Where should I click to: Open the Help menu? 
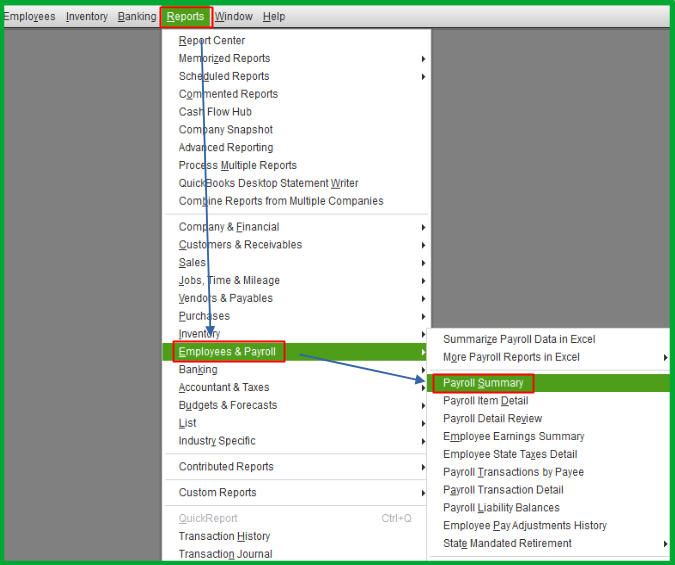(x=274, y=16)
